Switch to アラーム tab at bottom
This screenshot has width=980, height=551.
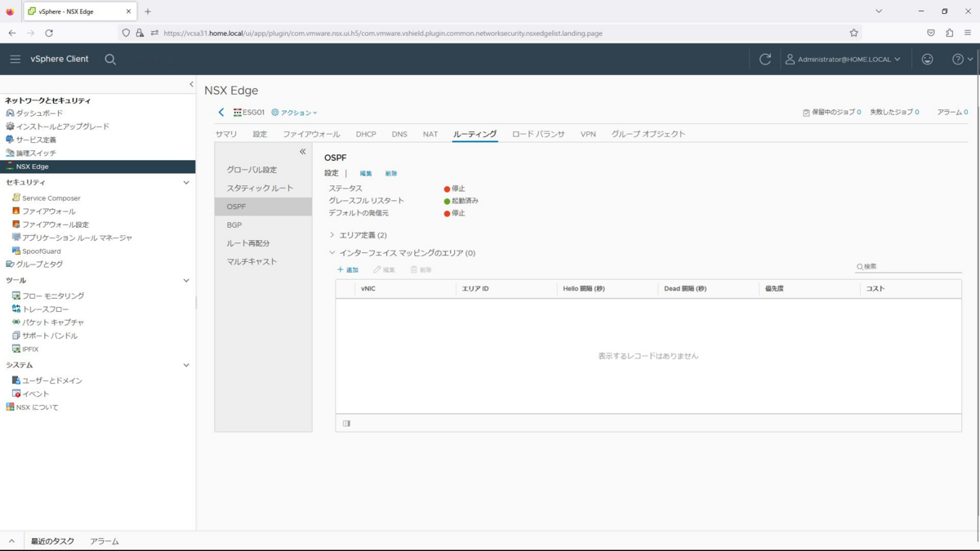coord(105,541)
